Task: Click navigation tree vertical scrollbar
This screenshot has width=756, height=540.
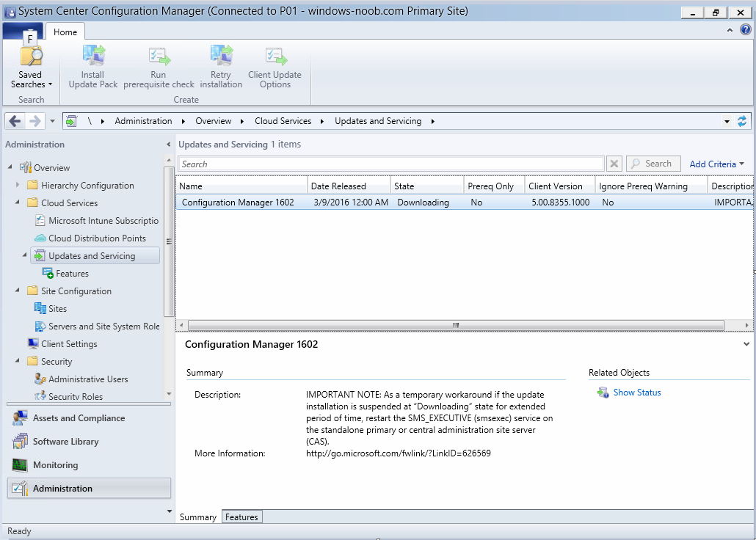Action: coord(168,241)
